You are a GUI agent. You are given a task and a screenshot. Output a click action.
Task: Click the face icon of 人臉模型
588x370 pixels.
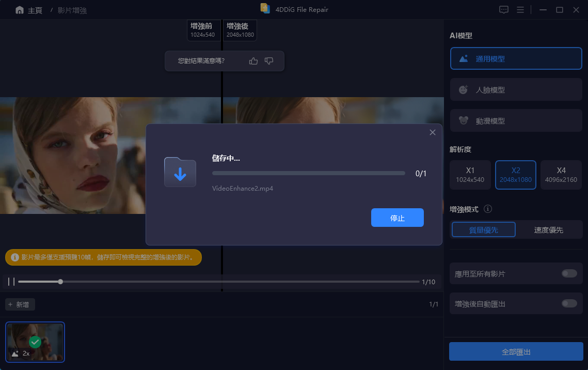pyautogui.click(x=464, y=90)
